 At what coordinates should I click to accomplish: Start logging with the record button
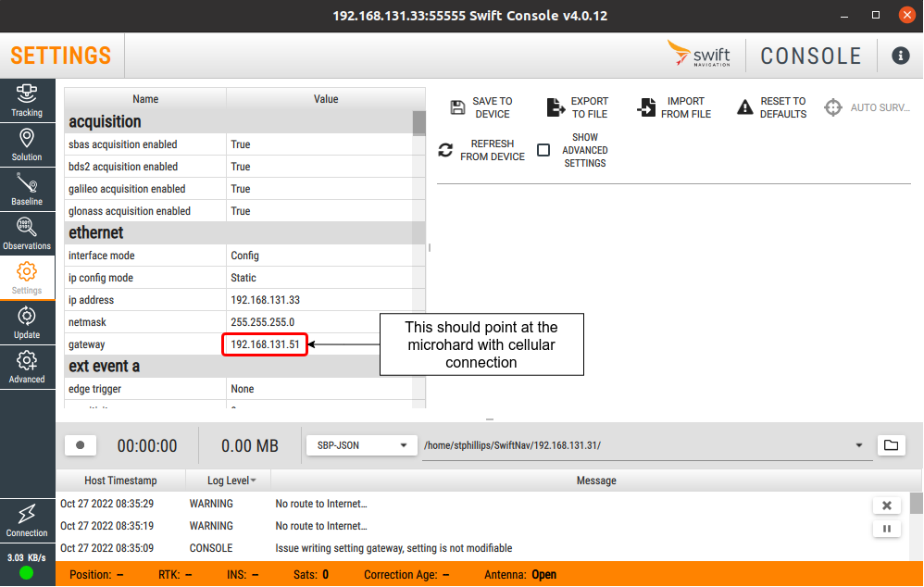pos(81,445)
